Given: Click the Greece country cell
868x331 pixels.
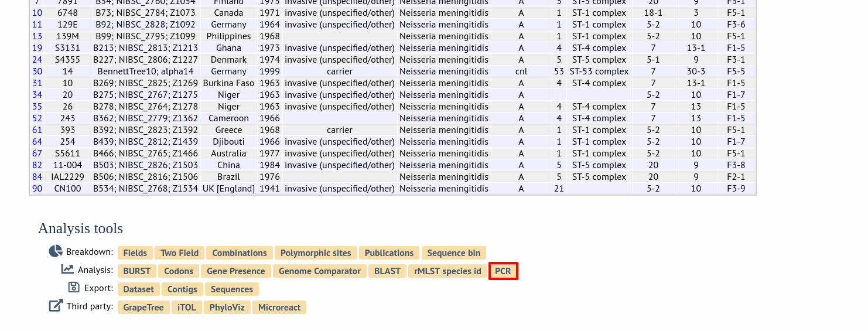Looking at the screenshot, I should click(x=228, y=130).
